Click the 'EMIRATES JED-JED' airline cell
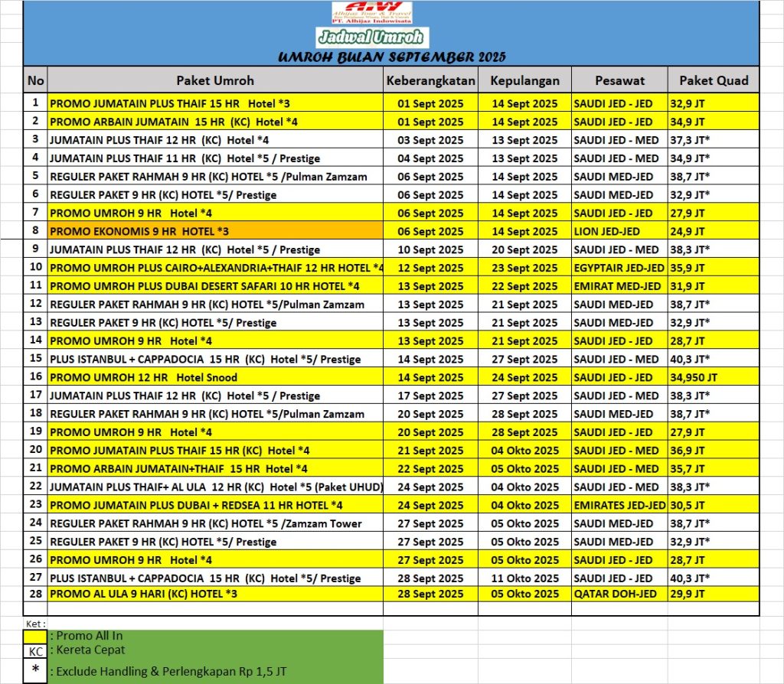Screen dimensions: 784x684 click(x=619, y=505)
